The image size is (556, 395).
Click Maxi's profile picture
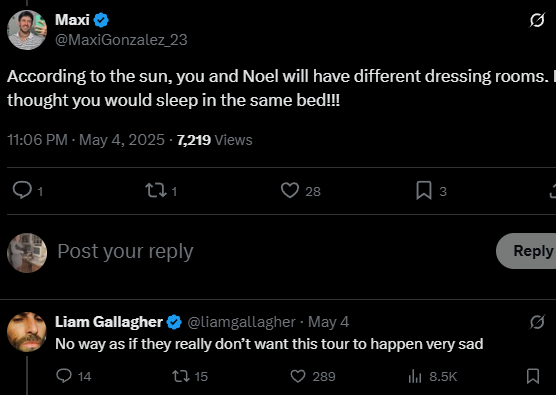[27, 30]
